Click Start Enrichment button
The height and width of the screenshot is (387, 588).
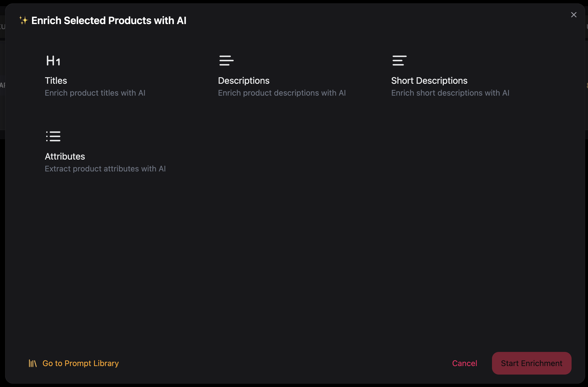coord(531,363)
